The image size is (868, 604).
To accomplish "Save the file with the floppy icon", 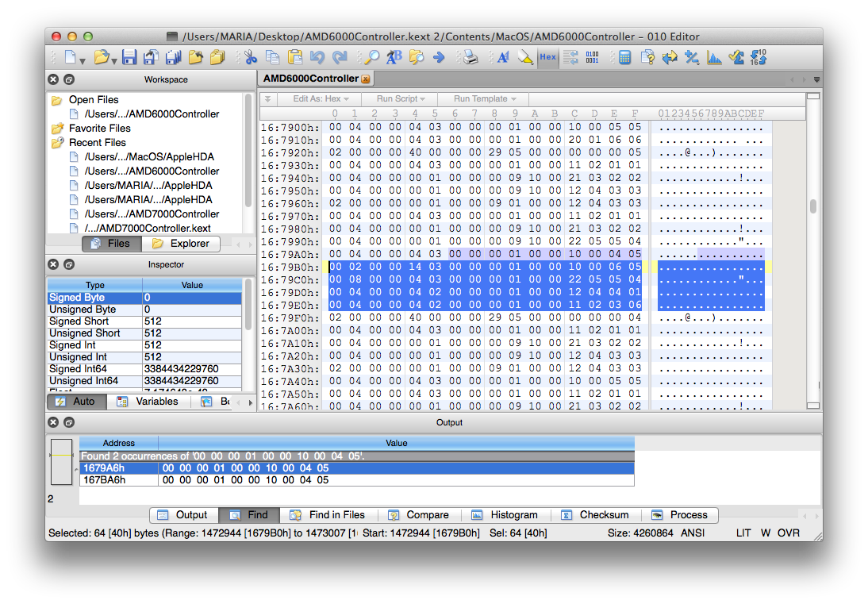I will 129,57.
